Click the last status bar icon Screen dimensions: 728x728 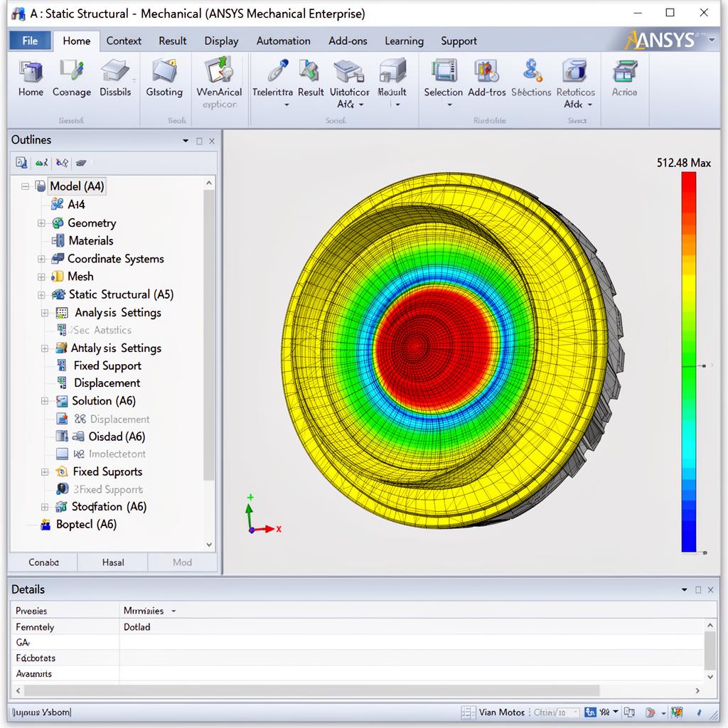[x=700, y=712]
